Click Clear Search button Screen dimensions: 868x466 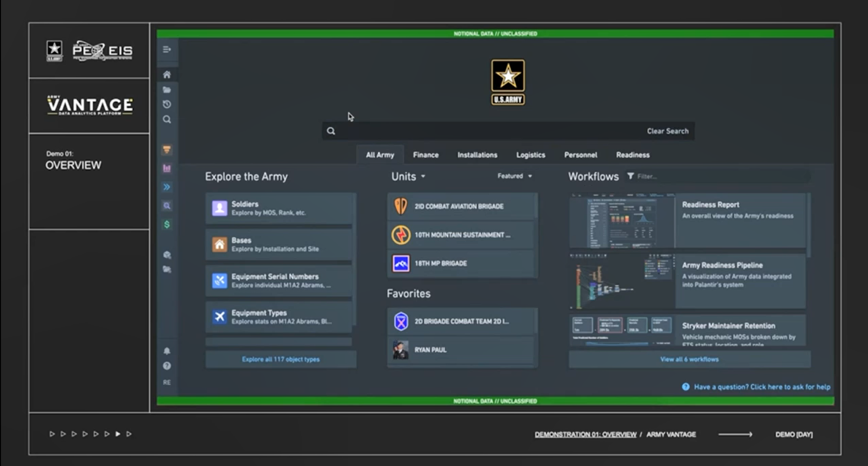click(x=667, y=131)
